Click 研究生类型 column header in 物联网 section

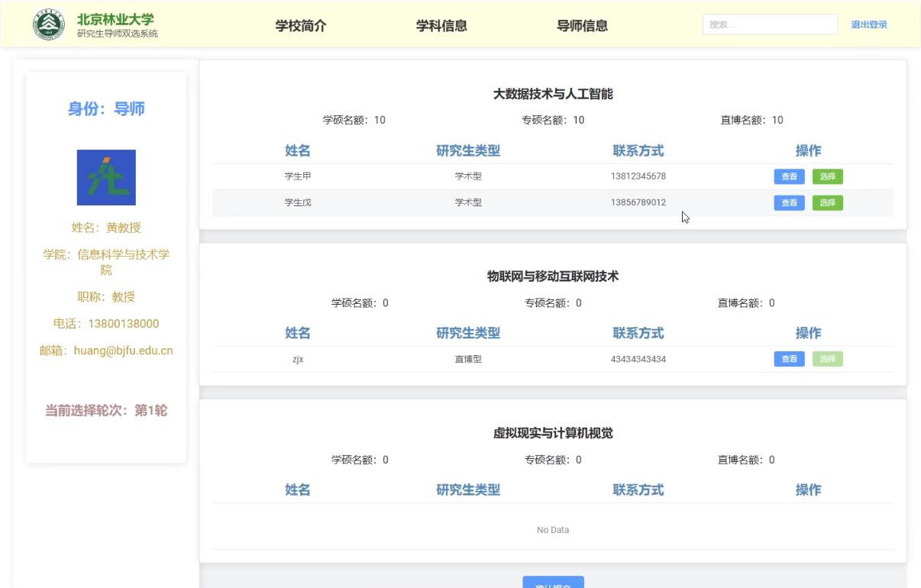[468, 333]
